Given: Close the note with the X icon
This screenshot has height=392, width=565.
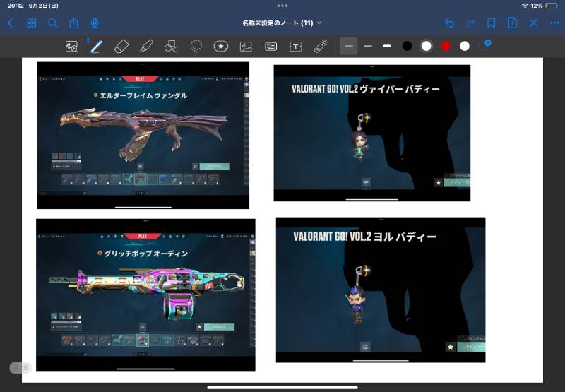Looking at the screenshot, I should [534, 23].
